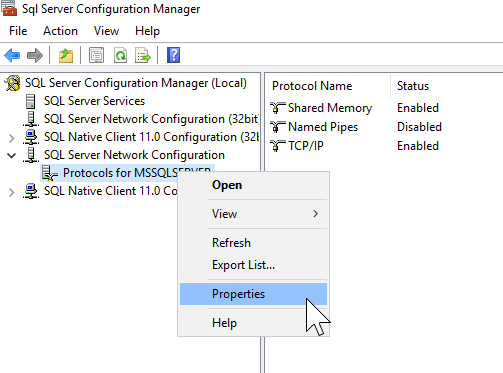Click the Refresh toolbar icon
The height and width of the screenshot is (373, 503).
coord(120,55)
